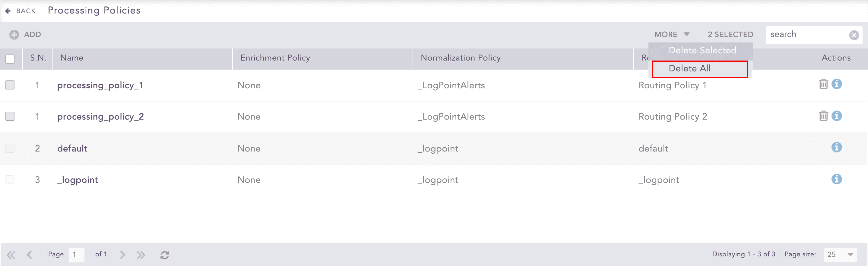Open processing_policy_2 by its name
The height and width of the screenshot is (266, 868).
tap(100, 116)
